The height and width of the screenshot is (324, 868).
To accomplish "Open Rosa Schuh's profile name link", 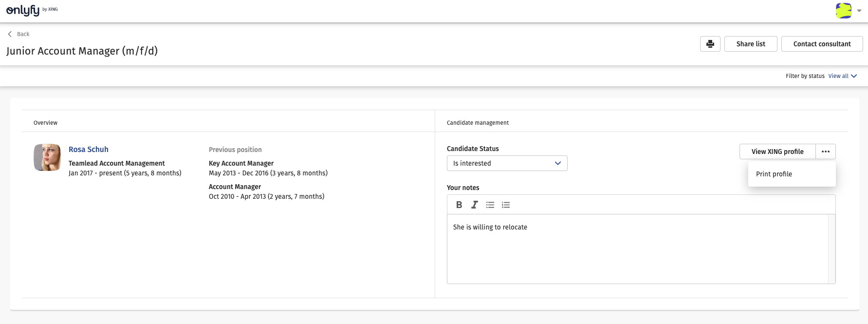I will pyautogui.click(x=89, y=150).
